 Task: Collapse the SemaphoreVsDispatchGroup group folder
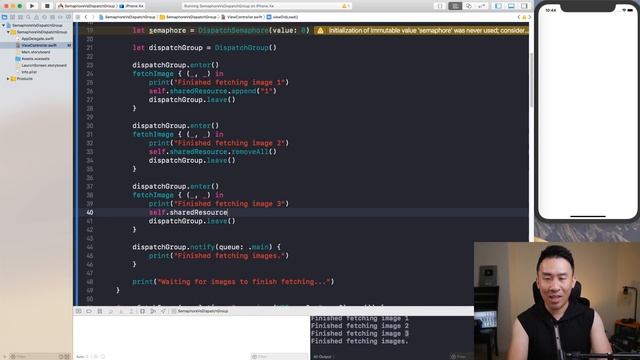pos(8,32)
